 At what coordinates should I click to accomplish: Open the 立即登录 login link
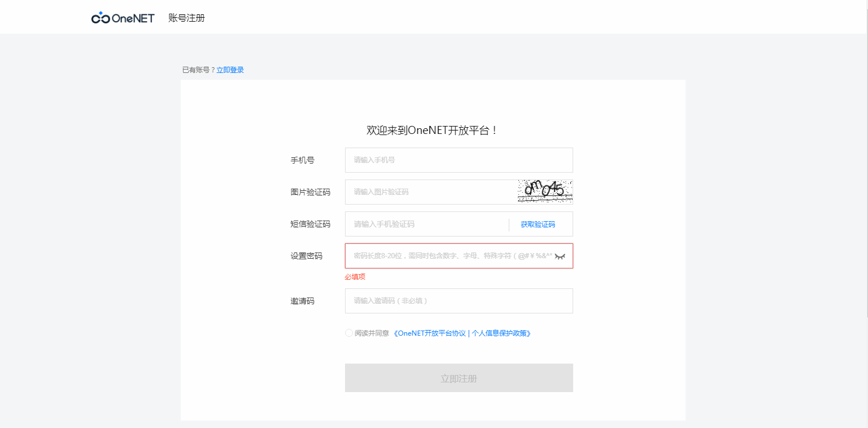(x=230, y=70)
